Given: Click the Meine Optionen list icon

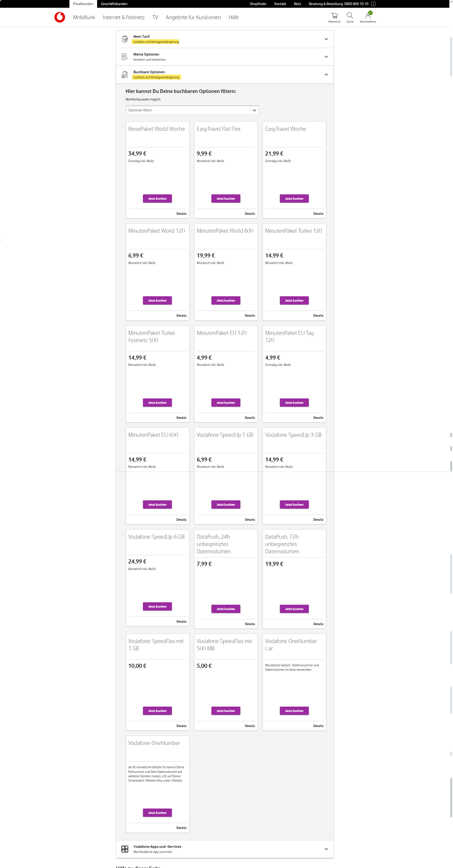Looking at the screenshot, I should click(125, 57).
